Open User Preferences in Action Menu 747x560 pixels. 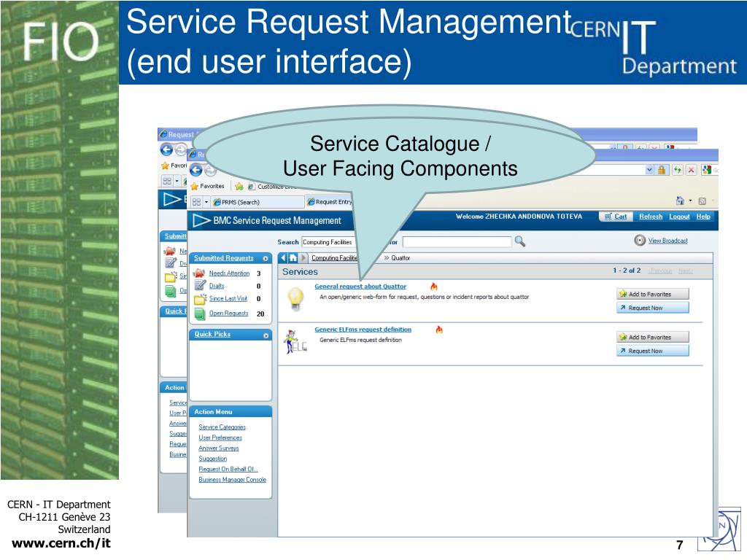[x=220, y=437]
